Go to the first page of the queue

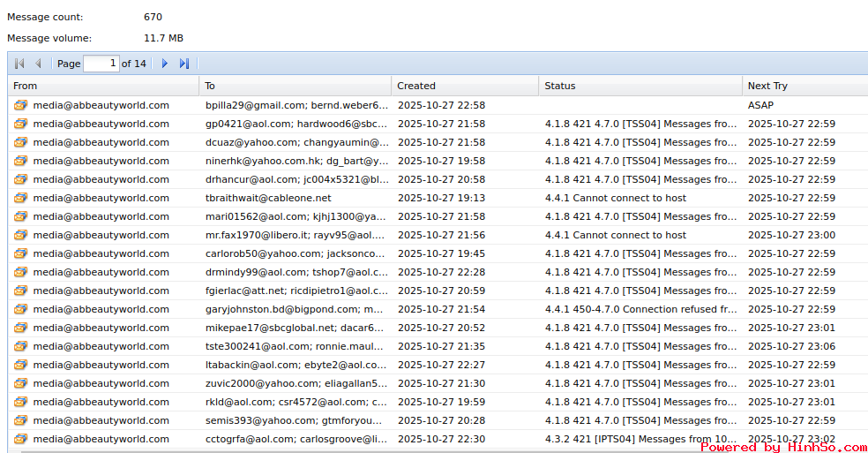(x=19, y=64)
